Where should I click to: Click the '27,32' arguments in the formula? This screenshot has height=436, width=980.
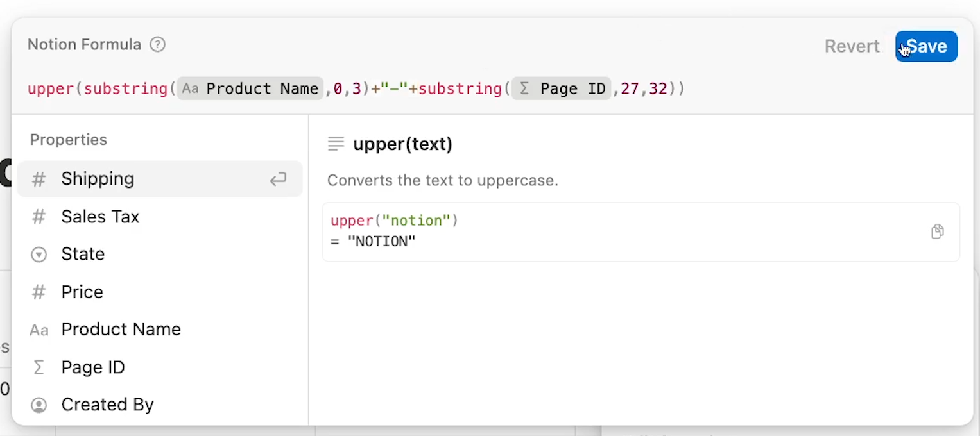coord(644,88)
